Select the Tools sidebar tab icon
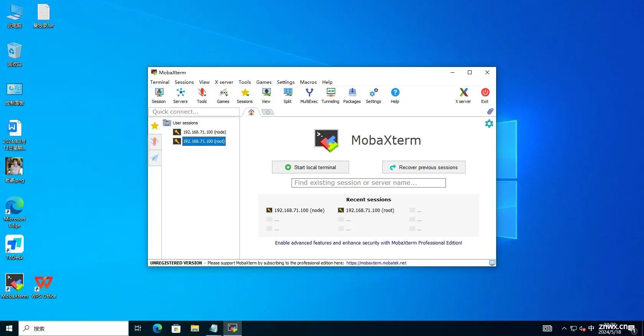Viewport: 644px width, 336px height. tap(155, 142)
